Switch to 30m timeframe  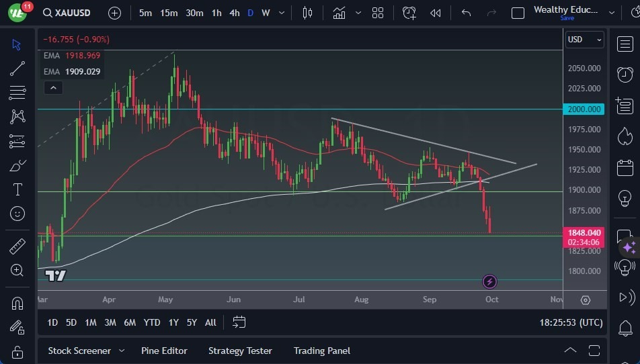click(x=194, y=13)
